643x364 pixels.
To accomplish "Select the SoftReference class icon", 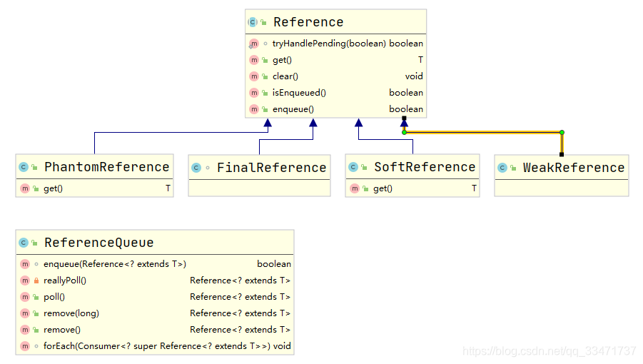I will (353, 167).
